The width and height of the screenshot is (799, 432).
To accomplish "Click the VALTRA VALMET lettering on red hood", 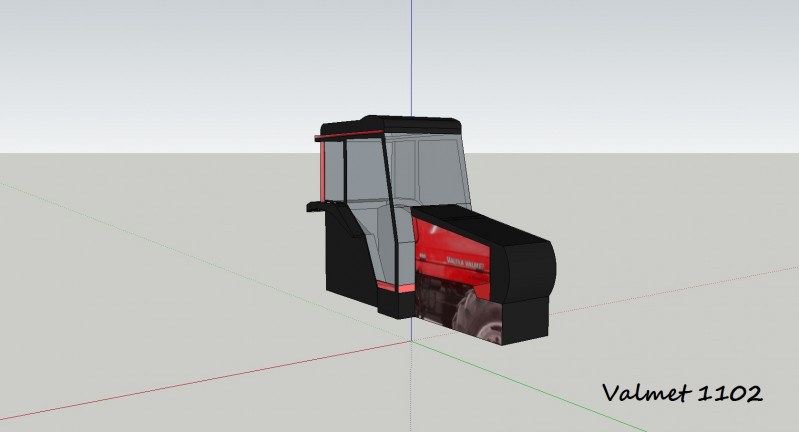I will pos(467,263).
